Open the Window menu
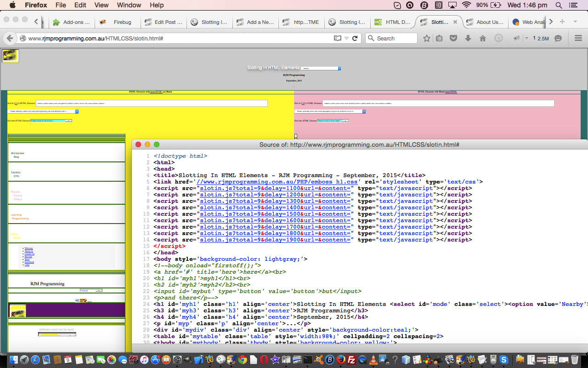Screen dimensions: 588x368 (x=129, y=5)
